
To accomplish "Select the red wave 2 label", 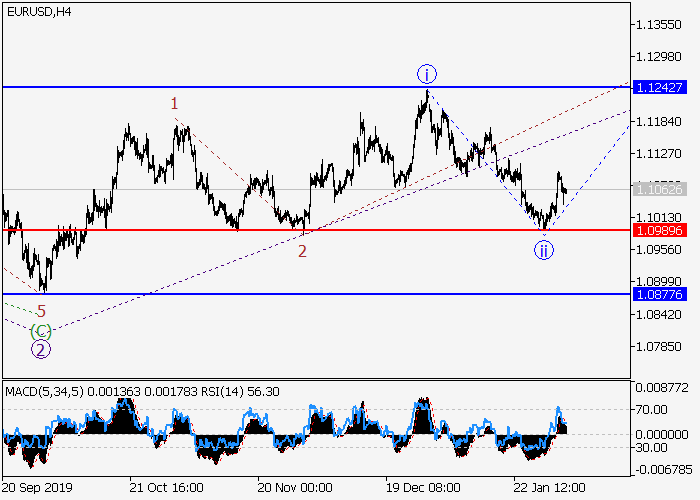I will (302, 251).
